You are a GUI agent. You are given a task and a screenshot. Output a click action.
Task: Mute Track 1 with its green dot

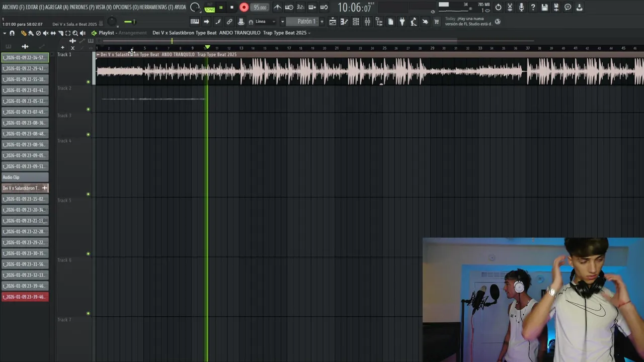(x=88, y=82)
